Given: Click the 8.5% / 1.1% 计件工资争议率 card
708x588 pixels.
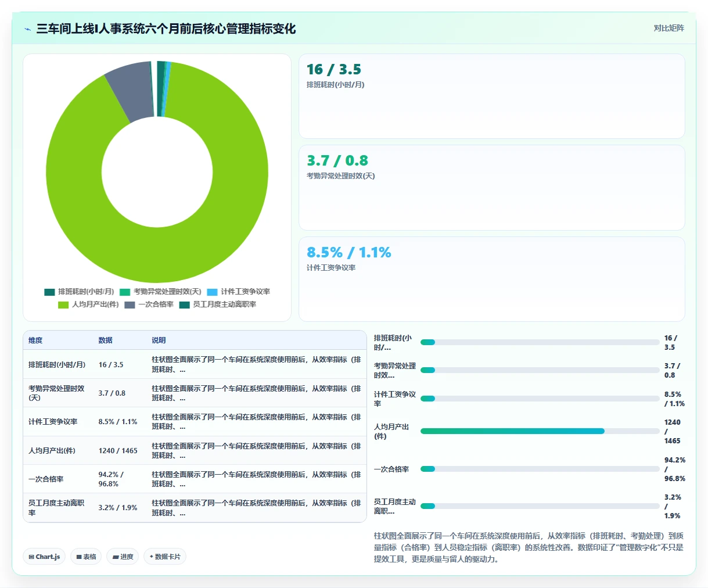Looking at the screenshot, I should 491,279.
